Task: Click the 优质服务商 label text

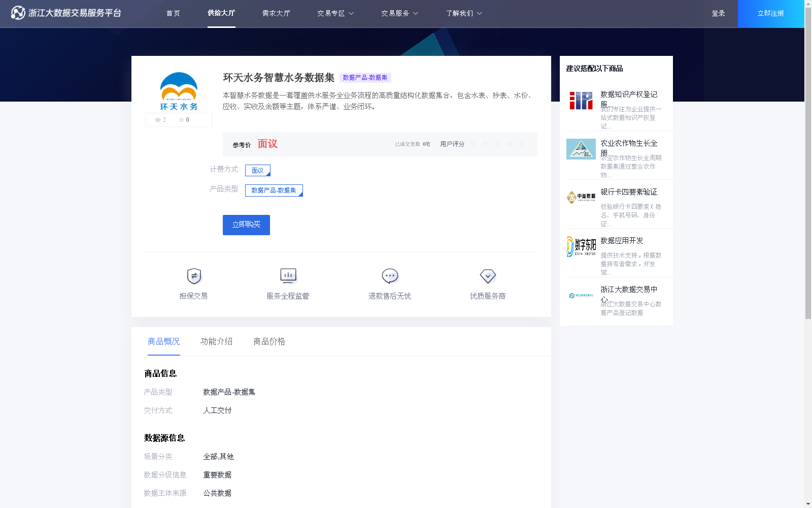Action: tap(488, 296)
